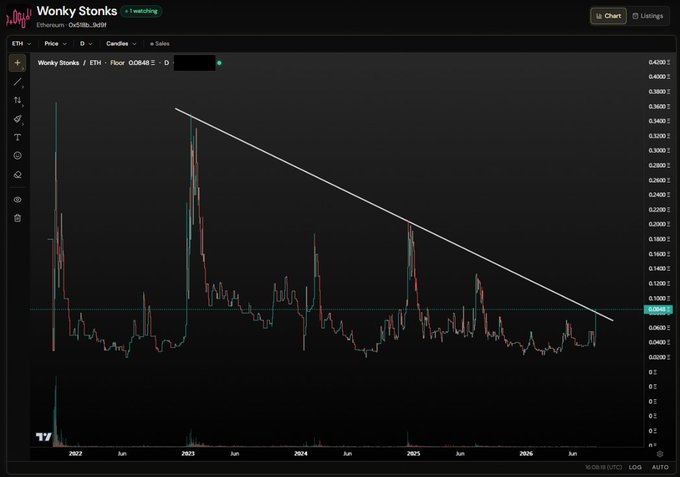
Task: Click the Wonky Stonks heading
Action: click(x=77, y=11)
